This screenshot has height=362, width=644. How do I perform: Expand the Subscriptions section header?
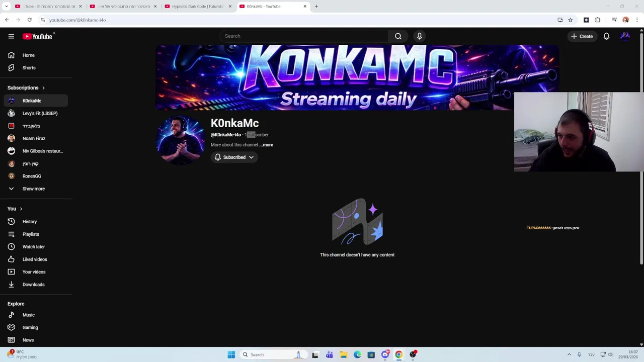(26, 88)
